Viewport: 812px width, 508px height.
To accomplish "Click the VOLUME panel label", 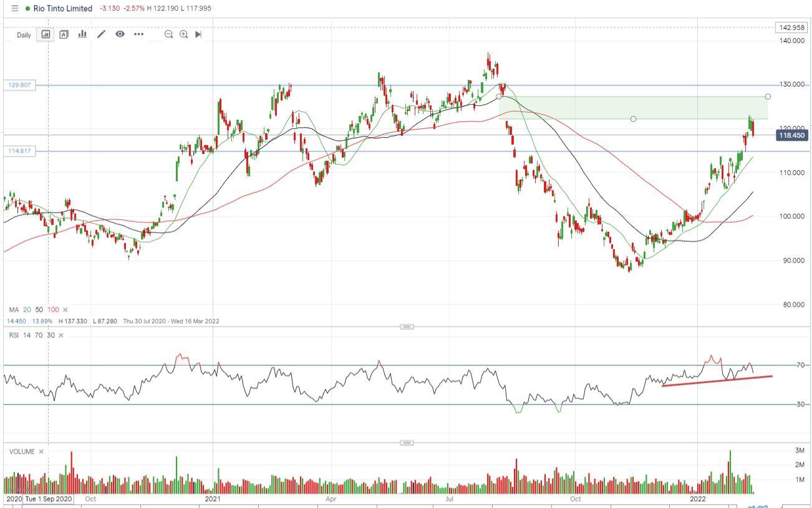I will 22,451.
